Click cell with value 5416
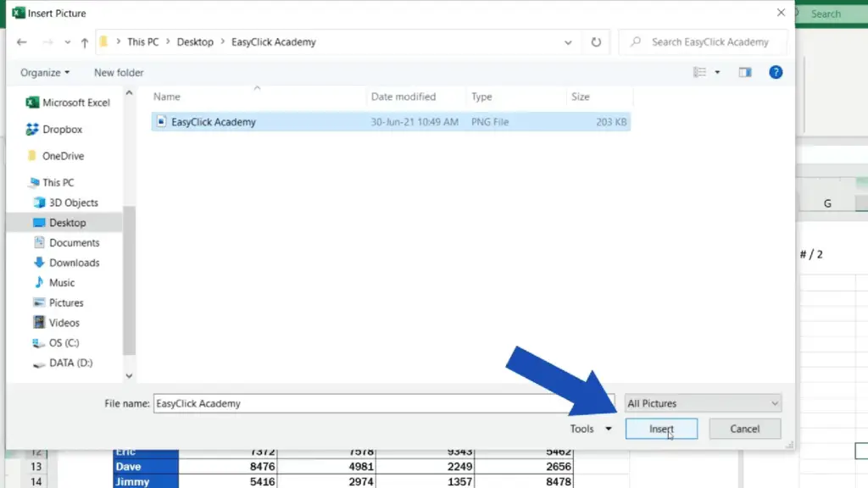 pyautogui.click(x=228, y=481)
